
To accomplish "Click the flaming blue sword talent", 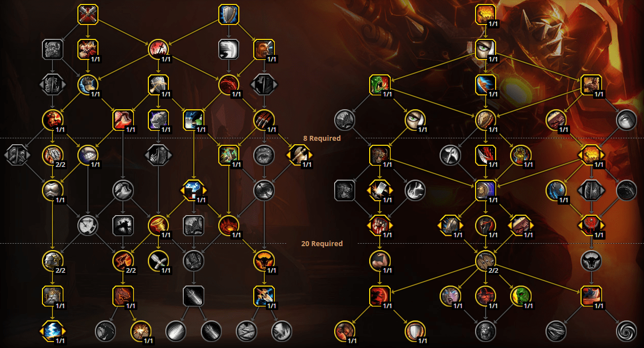I will 485,85.
